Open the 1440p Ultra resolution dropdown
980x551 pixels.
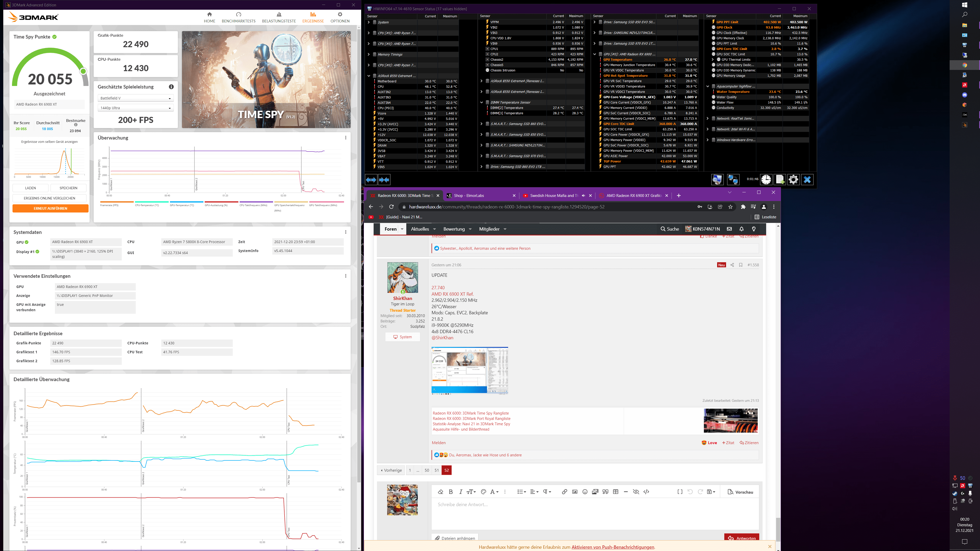pyautogui.click(x=136, y=108)
